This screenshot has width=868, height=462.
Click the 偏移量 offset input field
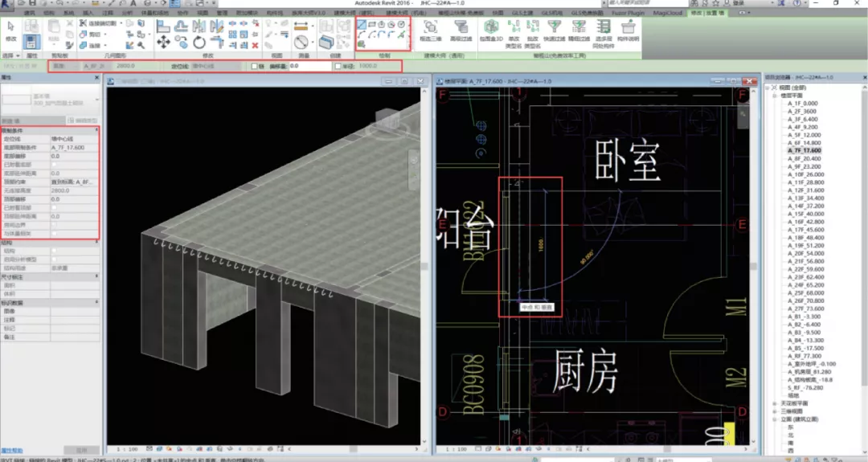click(x=309, y=66)
